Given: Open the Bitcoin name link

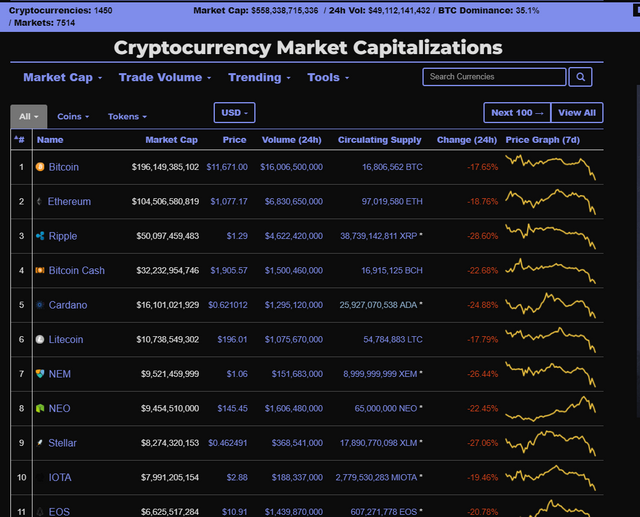Looking at the screenshot, I should pyautogui.click(x=64, y=167).
